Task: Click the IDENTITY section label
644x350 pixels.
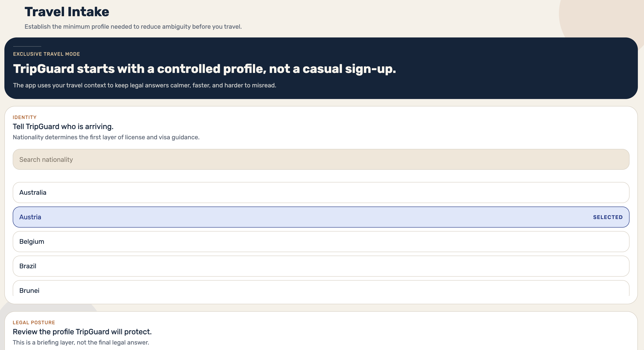Action: (x=25, y=117)
